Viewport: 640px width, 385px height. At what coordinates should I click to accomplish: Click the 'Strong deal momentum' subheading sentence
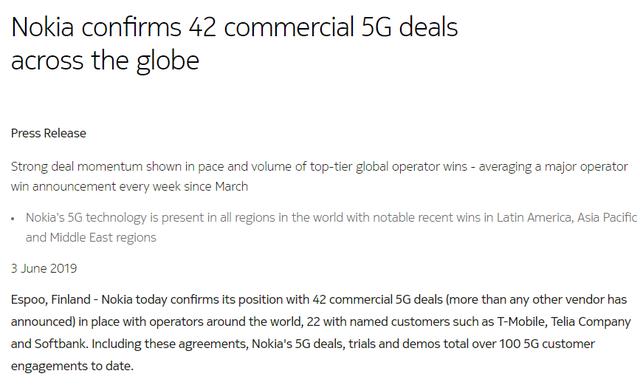319,167
